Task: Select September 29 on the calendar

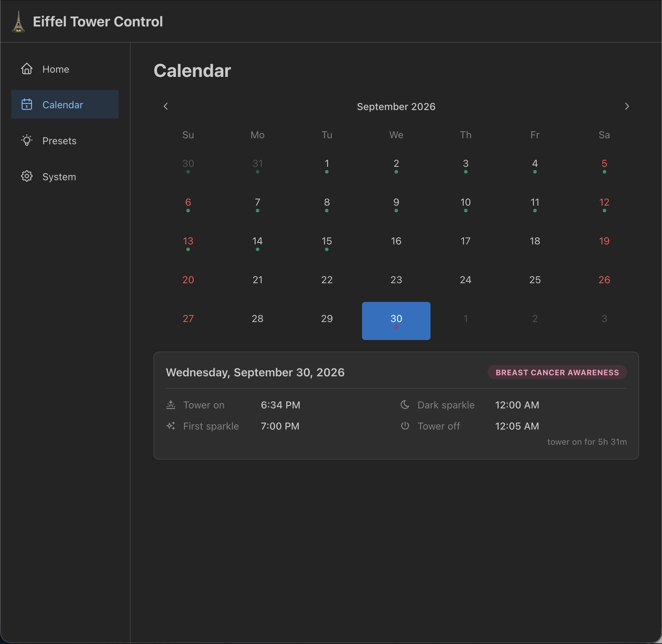Action: pyautogui.click(x=327, y=321)
